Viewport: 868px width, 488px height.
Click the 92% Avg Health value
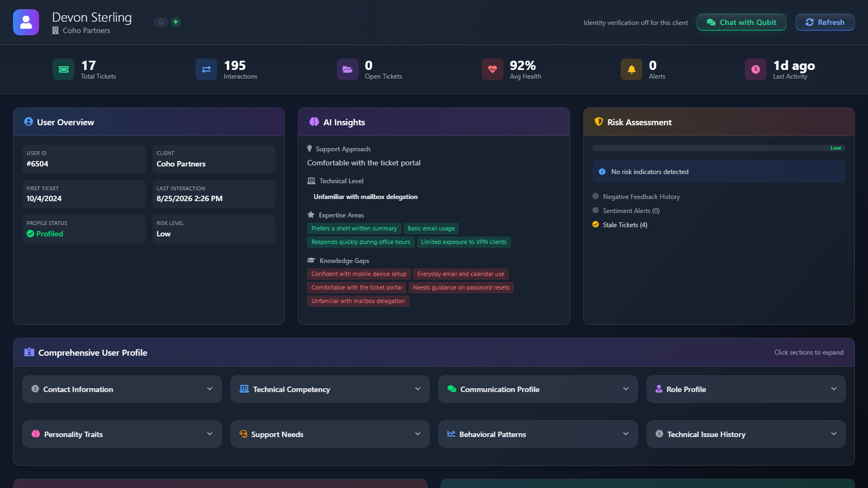click(522, 66)
